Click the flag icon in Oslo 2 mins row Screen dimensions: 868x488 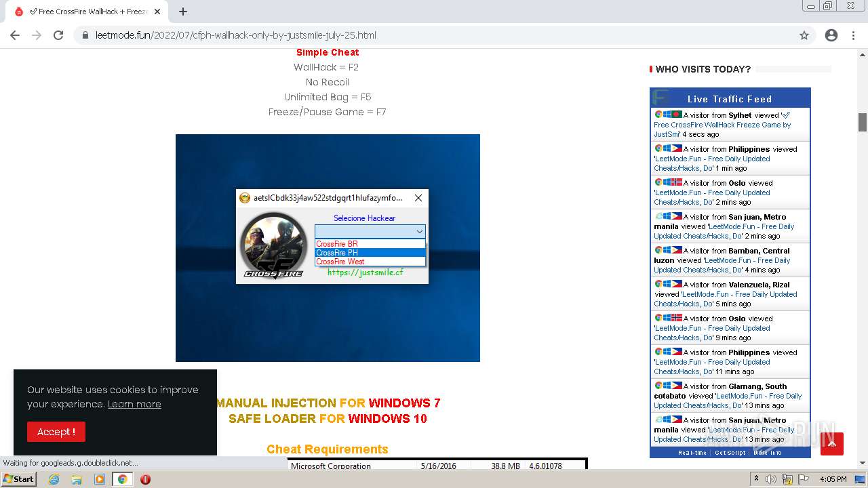click(x=676, y=182)
